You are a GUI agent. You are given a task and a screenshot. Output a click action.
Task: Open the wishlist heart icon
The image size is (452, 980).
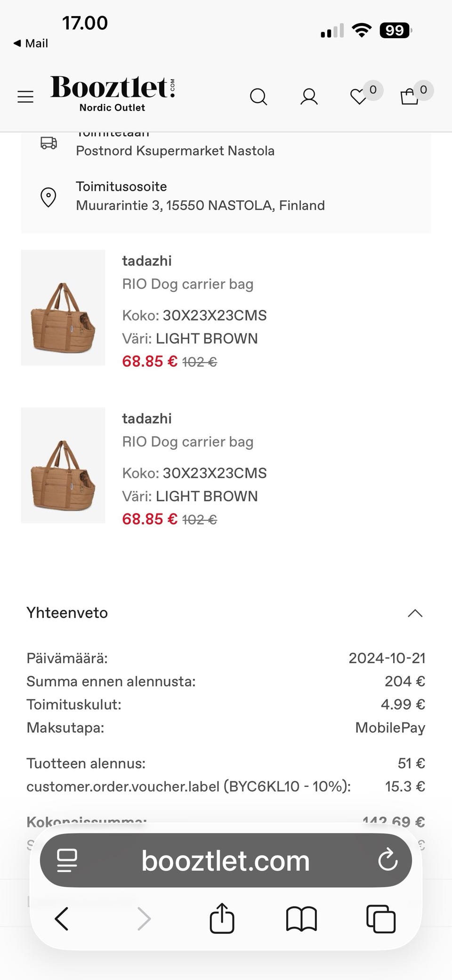coord(359,97)
